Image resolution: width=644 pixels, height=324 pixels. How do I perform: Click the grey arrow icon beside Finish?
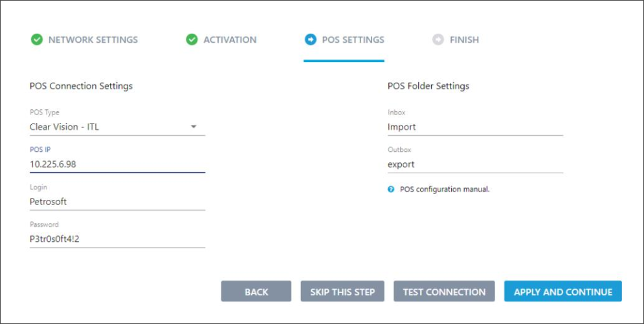tap(438, 40)
